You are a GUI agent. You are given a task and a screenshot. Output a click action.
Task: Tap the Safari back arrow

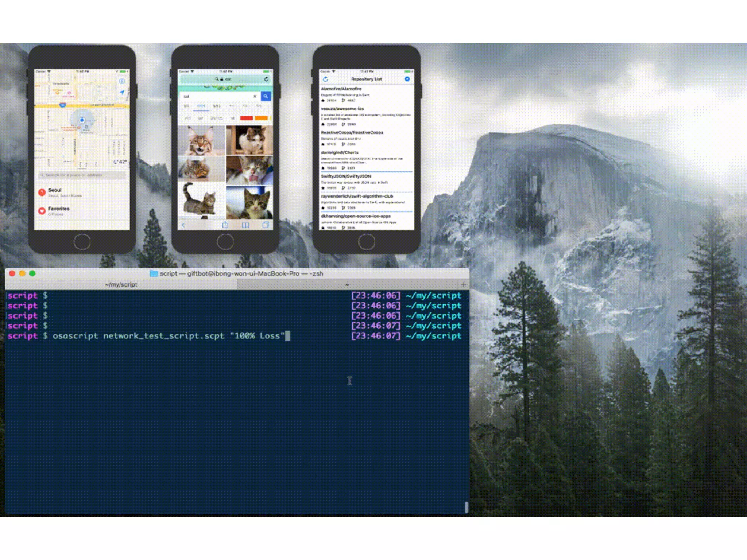tap(183, 225)
